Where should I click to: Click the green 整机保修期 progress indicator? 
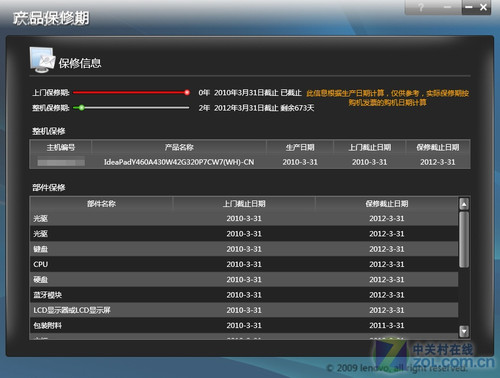coord(81,107)
